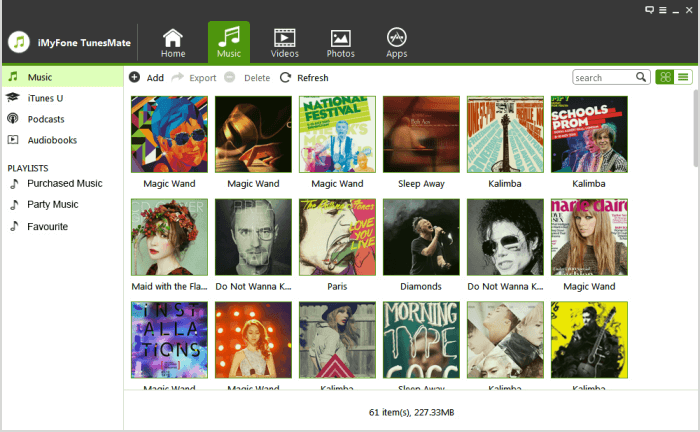Click the Export arrow icon
The image size is (700, 432).
tap(178, 77)
